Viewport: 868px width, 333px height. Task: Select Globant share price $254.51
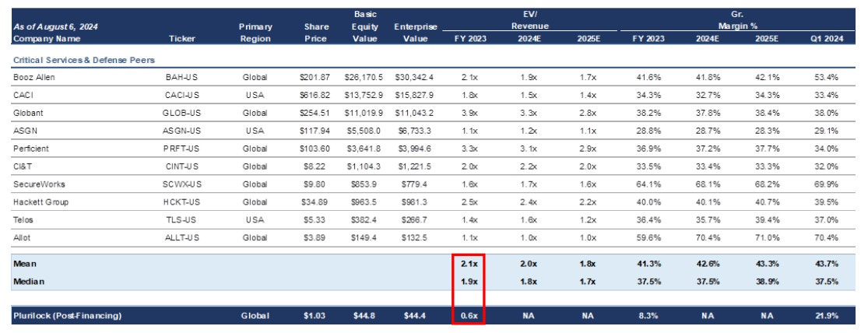coord(314,113)
